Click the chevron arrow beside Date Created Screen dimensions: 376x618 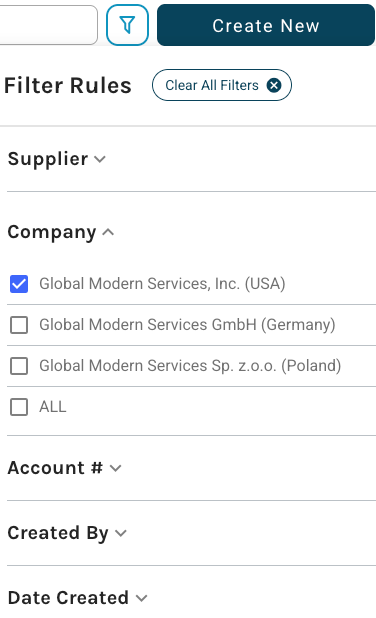141,598
